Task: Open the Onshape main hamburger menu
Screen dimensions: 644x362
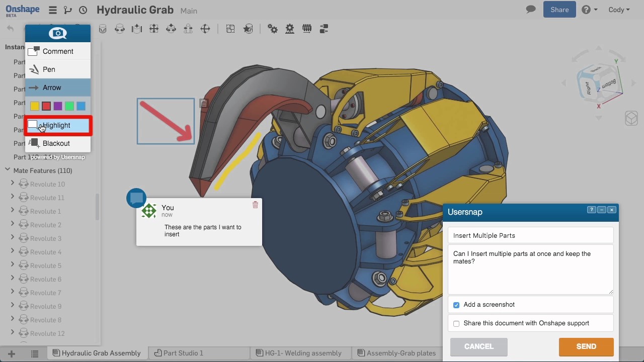Action: pyautogui.click(x=53, y=10)
